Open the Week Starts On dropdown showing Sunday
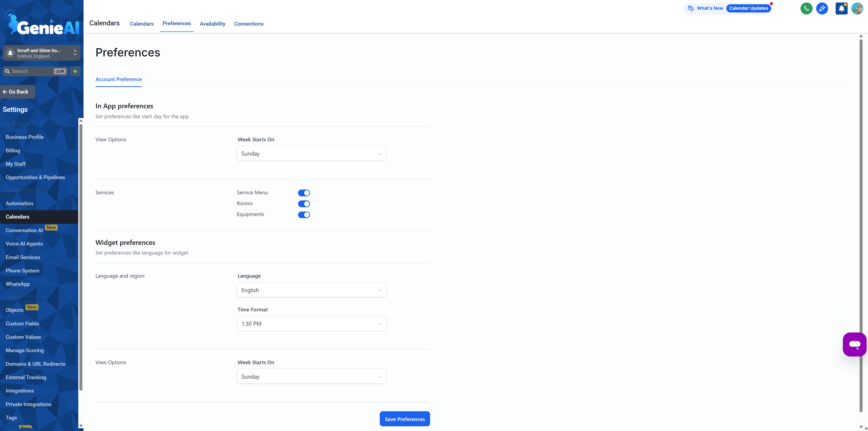 pos(311,153)
